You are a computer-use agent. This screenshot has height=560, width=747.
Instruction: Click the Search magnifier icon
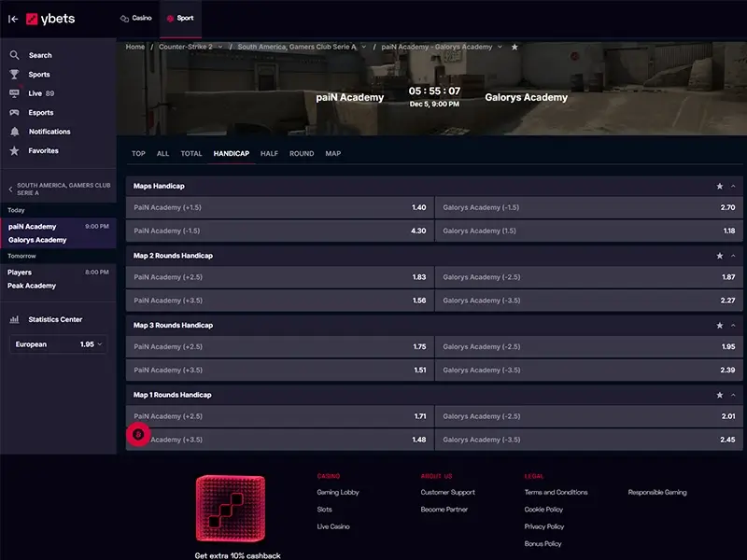click(15, 55)
